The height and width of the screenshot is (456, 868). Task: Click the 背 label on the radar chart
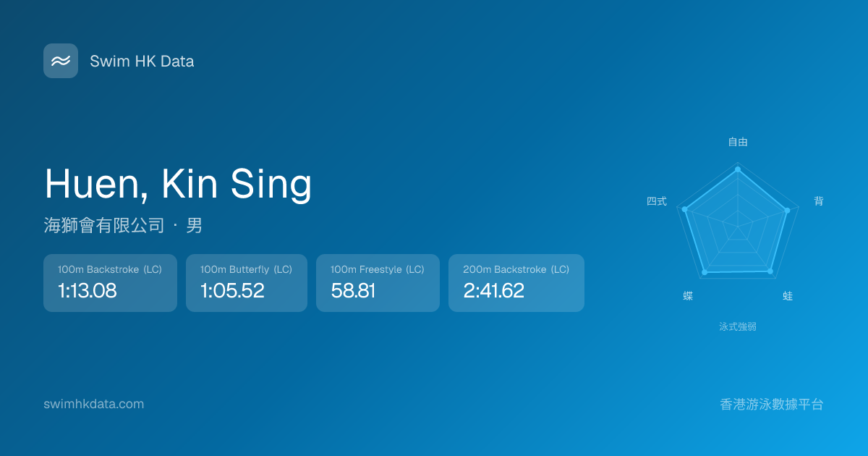[819, 201]
